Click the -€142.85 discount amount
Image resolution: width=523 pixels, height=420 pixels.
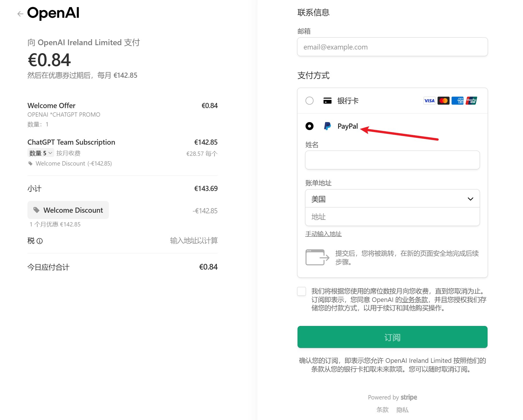click(205, 211)
